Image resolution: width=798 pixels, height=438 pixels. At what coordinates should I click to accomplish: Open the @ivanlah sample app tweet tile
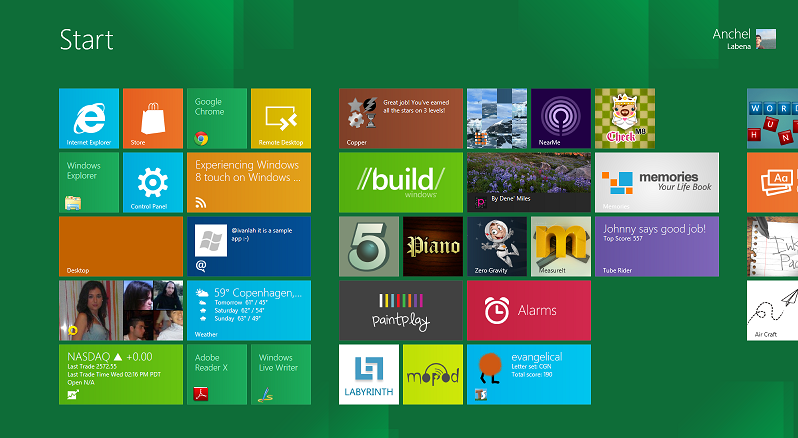(249, 246)
